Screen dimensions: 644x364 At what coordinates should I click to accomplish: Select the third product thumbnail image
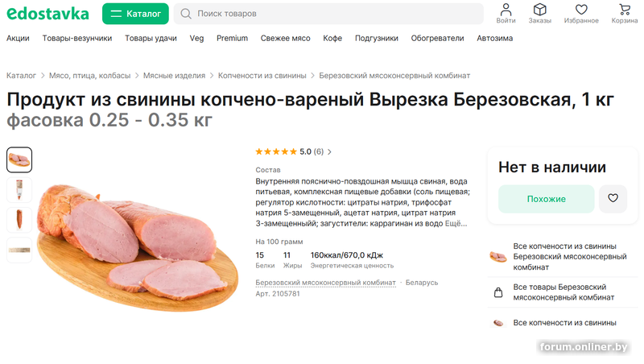(19, 220)
